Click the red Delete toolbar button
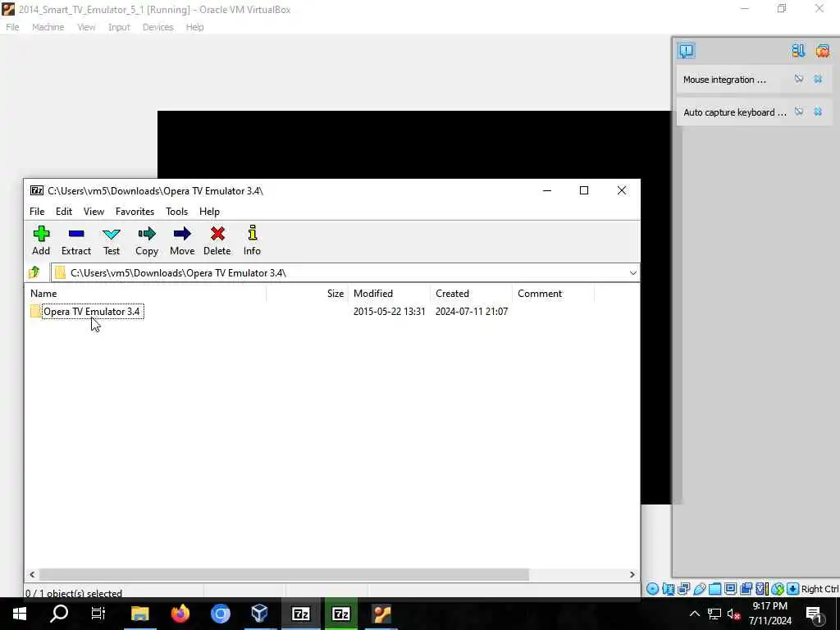 [217, 240]
